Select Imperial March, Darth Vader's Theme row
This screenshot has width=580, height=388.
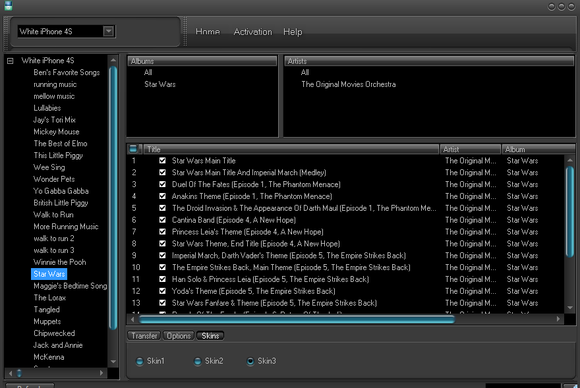[x=345, y=256]
